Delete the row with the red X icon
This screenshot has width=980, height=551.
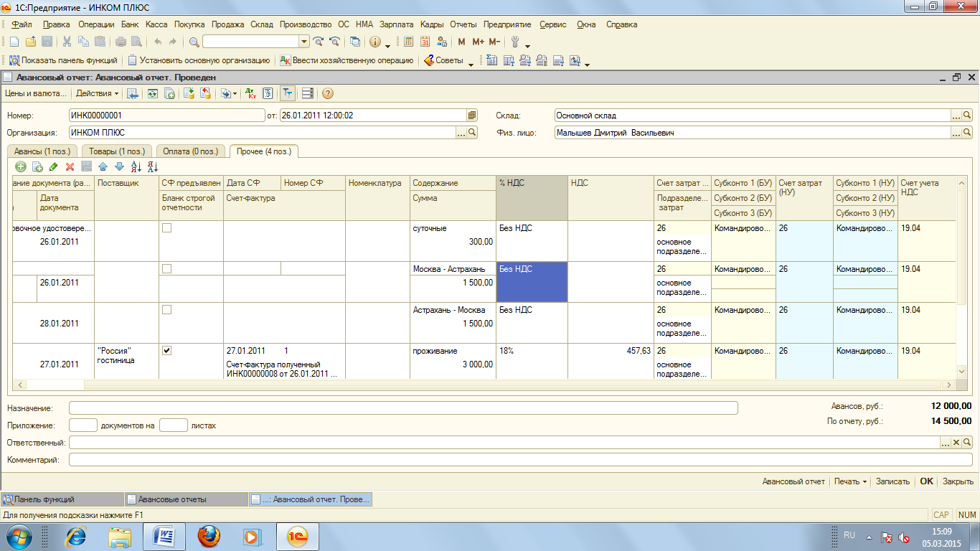tap(70, 166)
